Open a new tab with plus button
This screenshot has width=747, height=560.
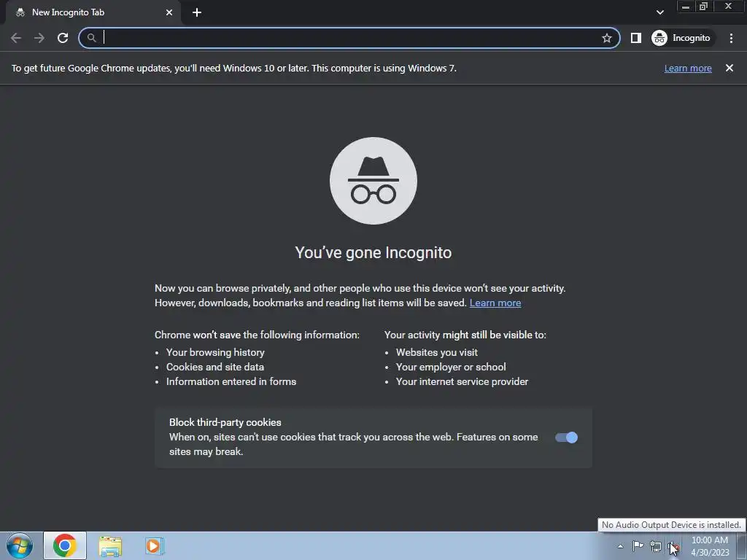coord(197,12)
